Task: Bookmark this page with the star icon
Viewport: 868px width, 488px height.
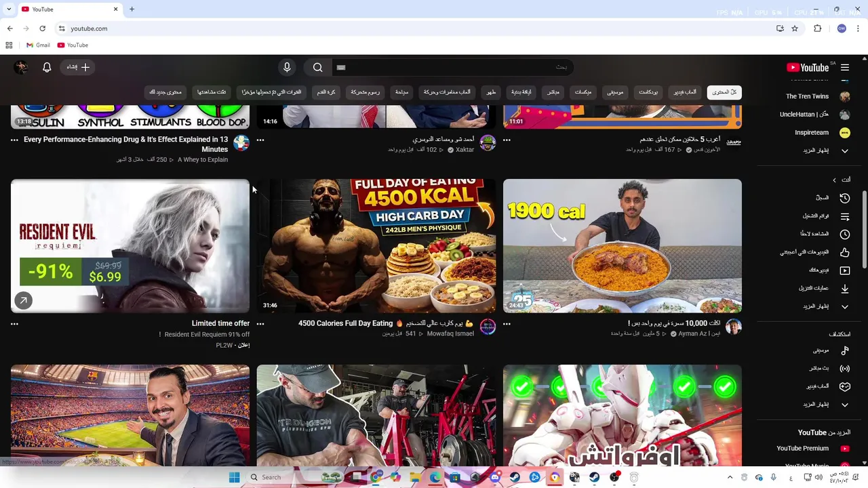Action: (x=795, y=28)
